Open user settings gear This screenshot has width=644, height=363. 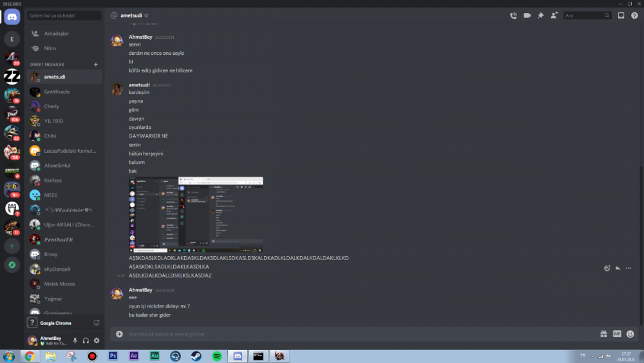[x=97, y=340]
